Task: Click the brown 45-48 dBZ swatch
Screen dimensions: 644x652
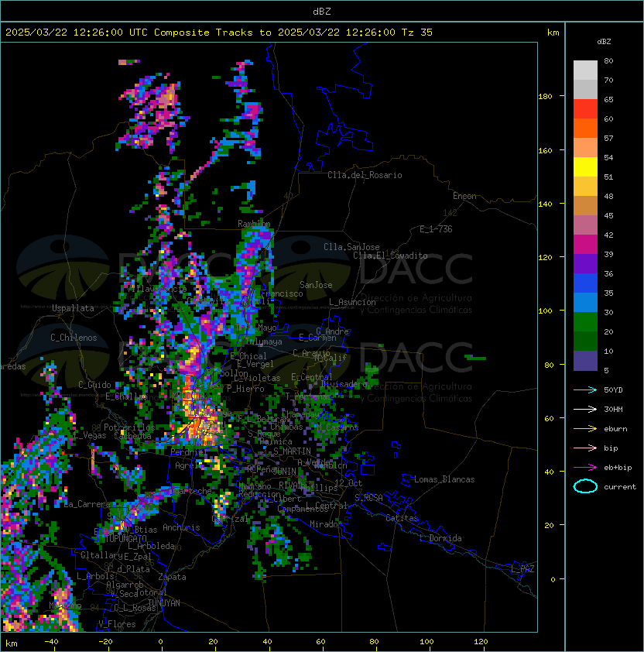Action: pos(585,206)
